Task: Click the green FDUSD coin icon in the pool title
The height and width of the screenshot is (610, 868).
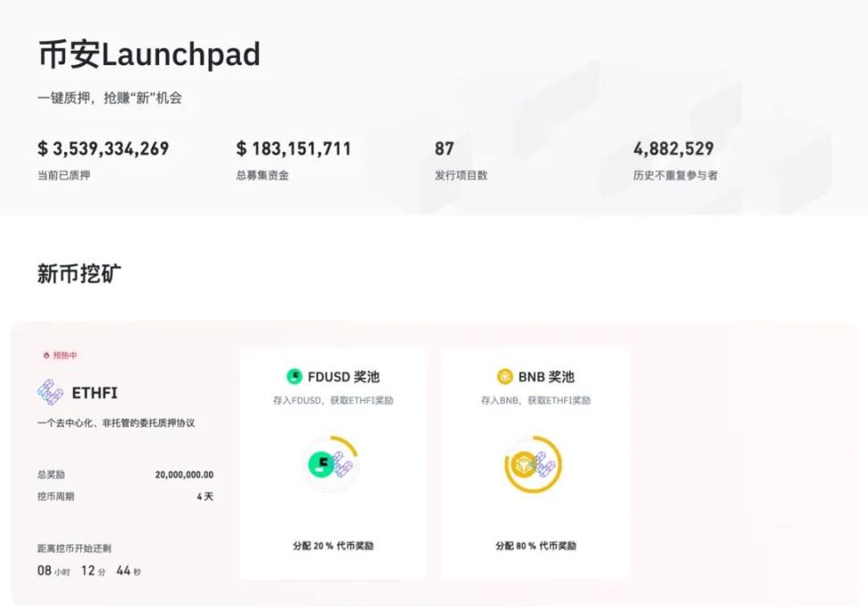Action: pos(295,377)
